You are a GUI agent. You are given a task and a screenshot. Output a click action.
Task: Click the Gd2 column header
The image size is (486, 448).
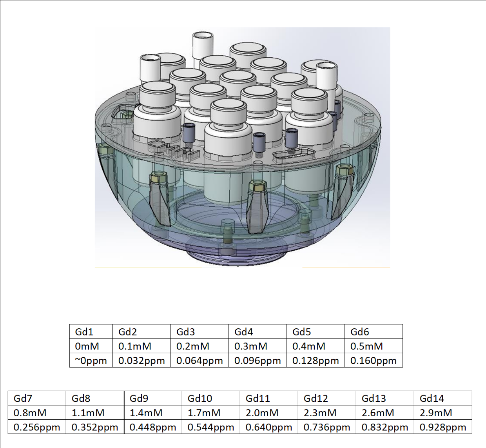[x=141, y=332]
